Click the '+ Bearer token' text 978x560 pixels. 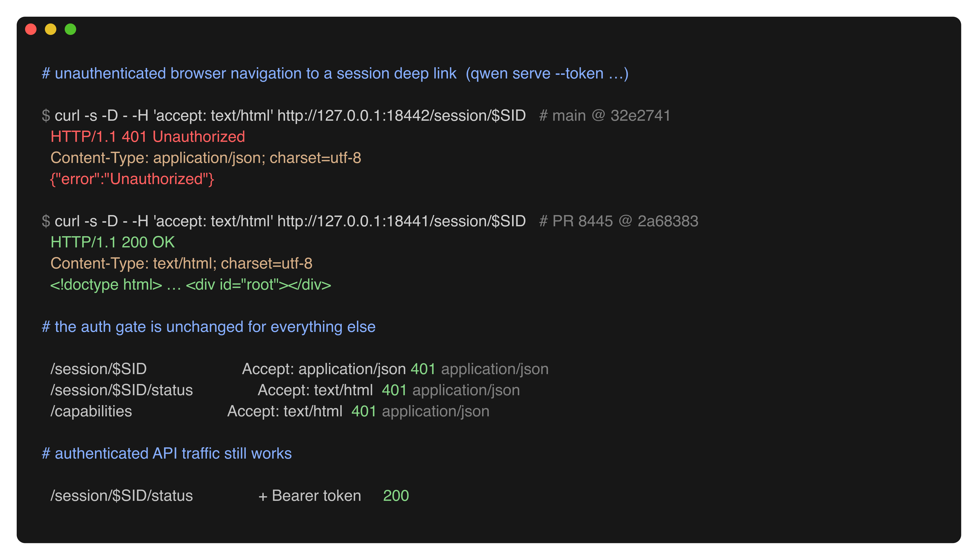[x=309, y=496]
